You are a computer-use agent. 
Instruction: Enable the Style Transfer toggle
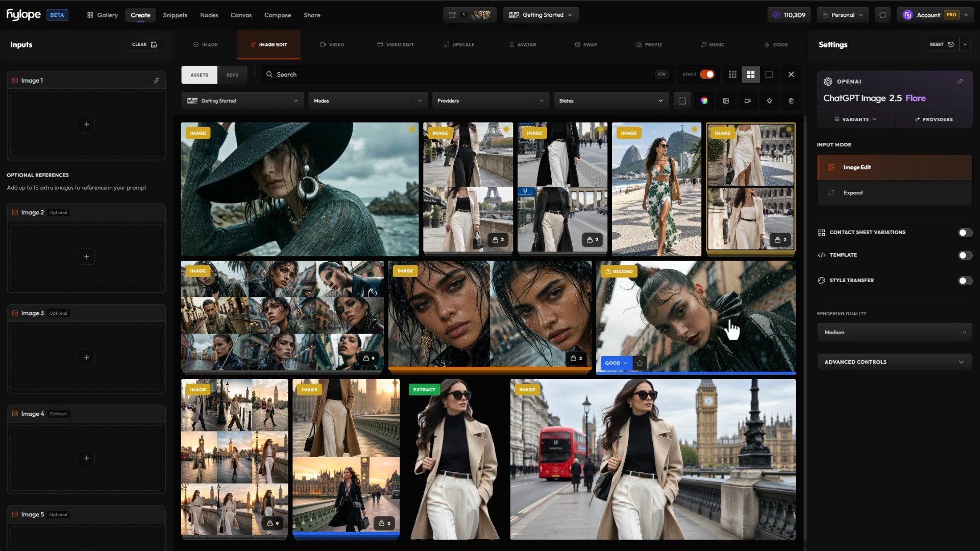click(x=965, y=281)
